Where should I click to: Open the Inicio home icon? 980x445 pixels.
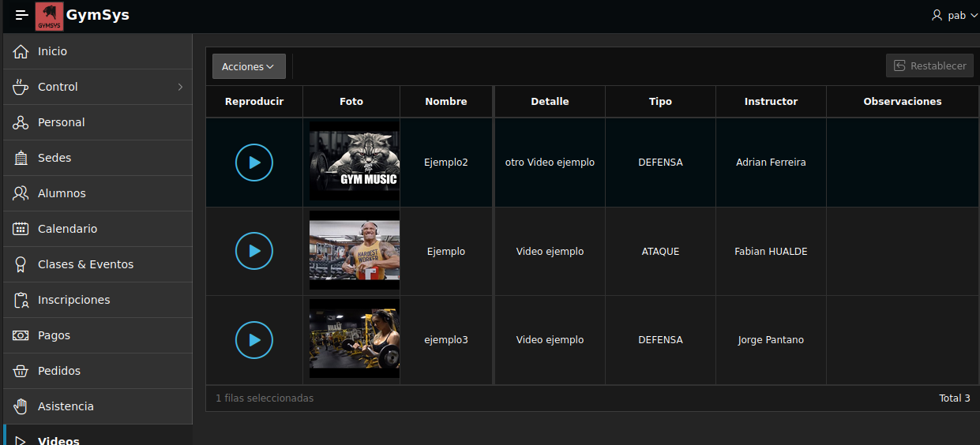21,51
